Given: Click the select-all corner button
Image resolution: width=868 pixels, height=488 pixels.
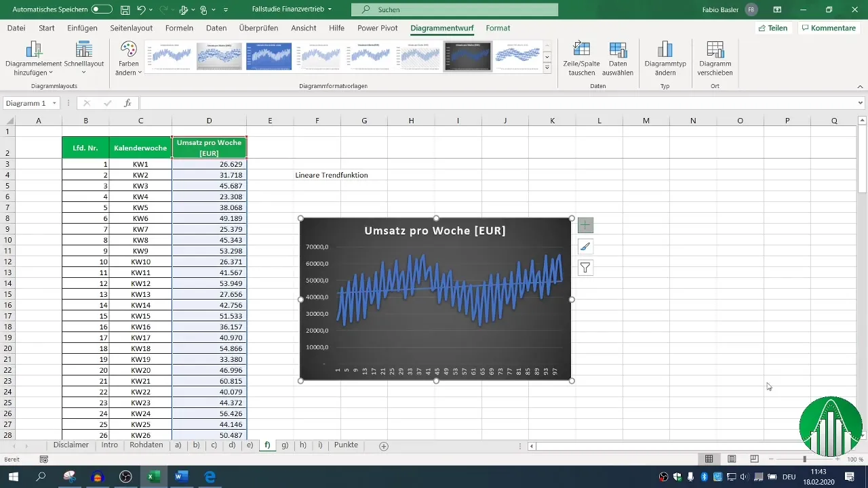Looking at the screenshot, I should click(7, 121).
